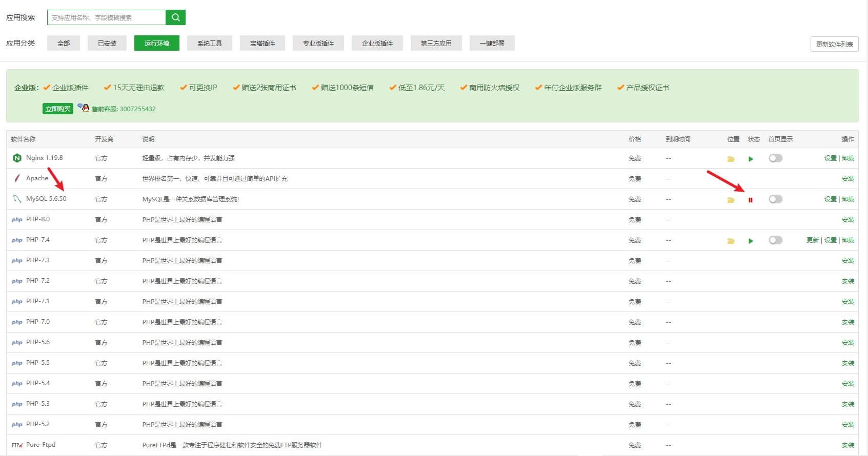Click the Pure-Ftpd name text

[x=41, y=445]
